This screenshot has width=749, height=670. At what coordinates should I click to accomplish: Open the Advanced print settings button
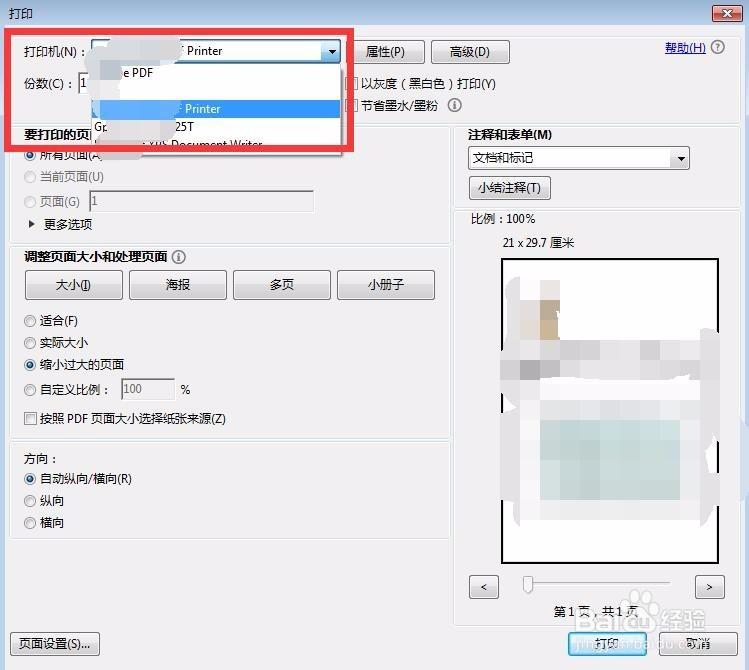470,52
